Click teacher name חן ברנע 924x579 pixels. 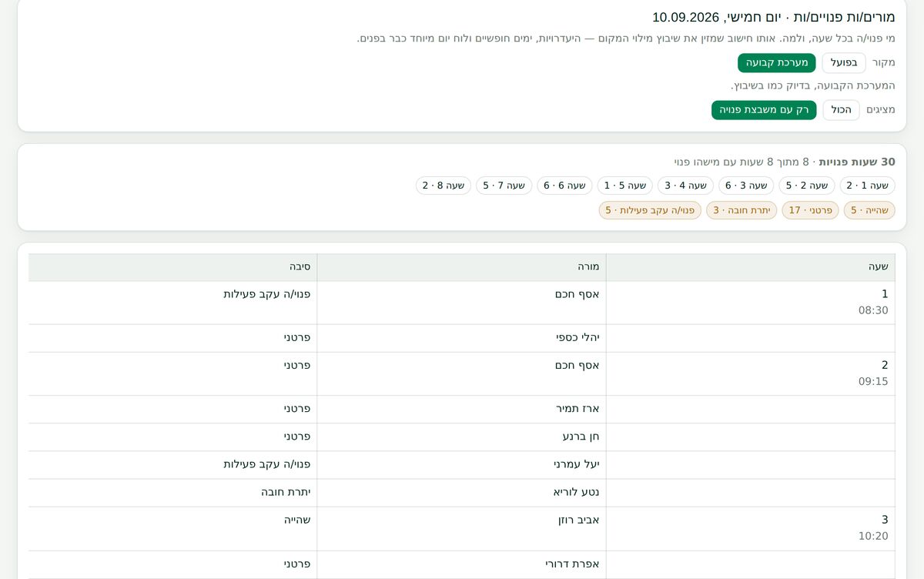[x=581, y=436]
